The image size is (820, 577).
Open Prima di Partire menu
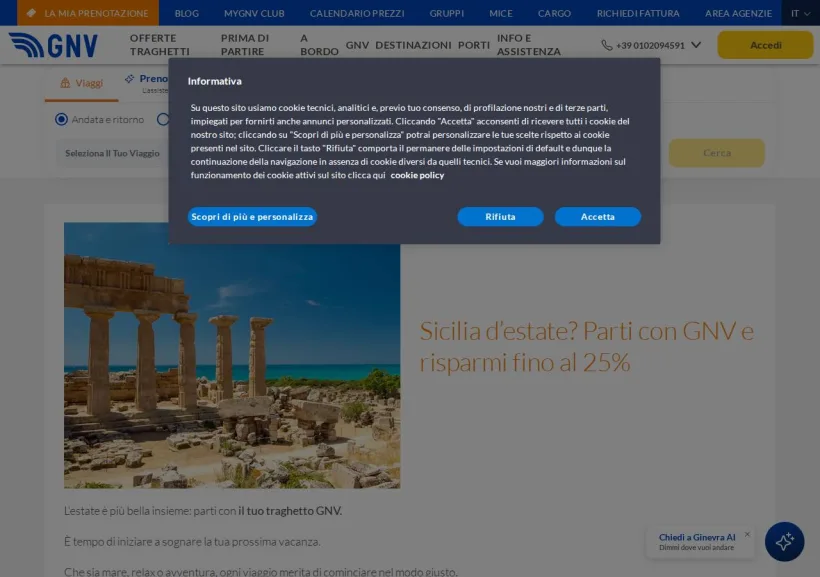pos(245,45)
